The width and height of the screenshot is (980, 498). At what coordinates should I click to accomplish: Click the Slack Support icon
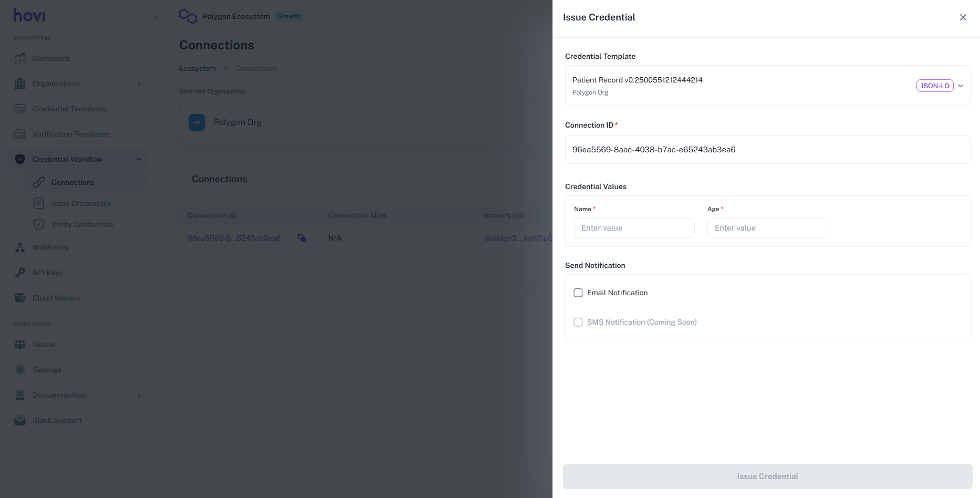[x=20, y=420]
